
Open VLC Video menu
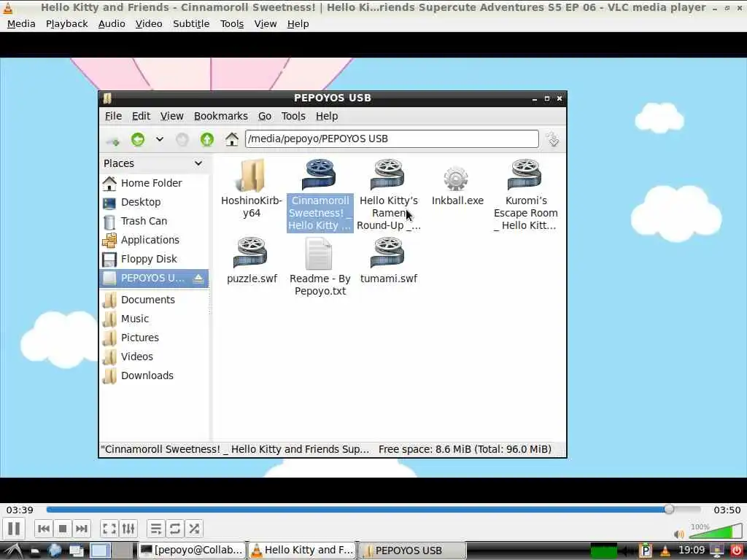coord(149,24)
